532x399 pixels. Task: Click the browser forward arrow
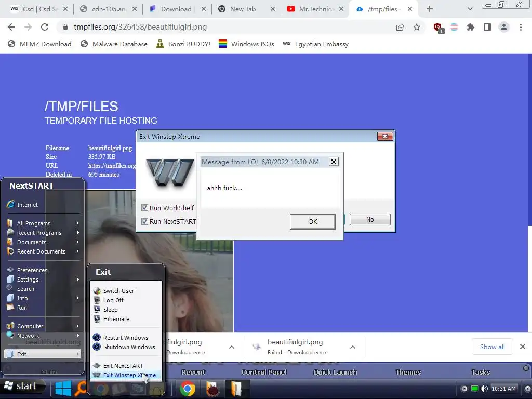point(28,27)
